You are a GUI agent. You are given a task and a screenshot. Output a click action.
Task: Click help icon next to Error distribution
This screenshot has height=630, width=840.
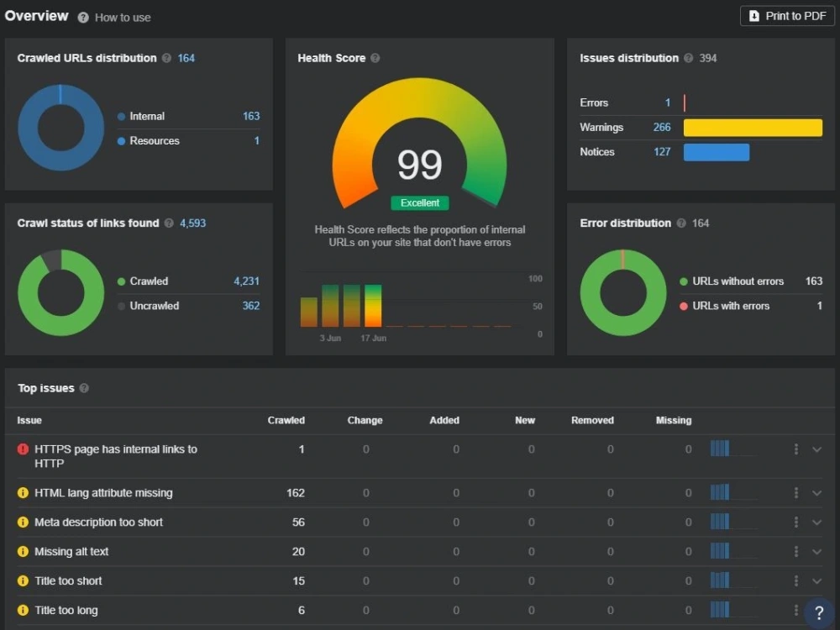(681, 223)
